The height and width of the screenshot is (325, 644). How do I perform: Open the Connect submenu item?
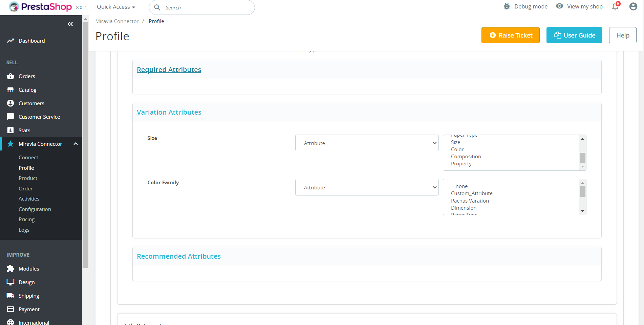tap(28, 158)
